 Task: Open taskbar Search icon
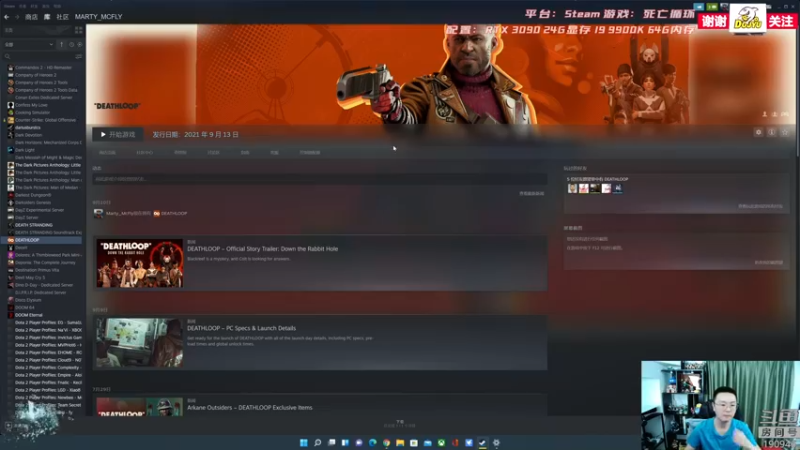317,442
